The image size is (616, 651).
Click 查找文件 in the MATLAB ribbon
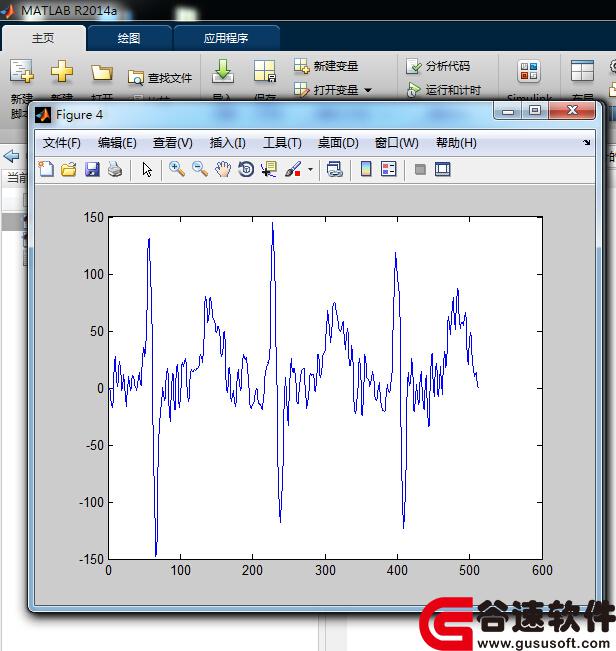point(160,78)
